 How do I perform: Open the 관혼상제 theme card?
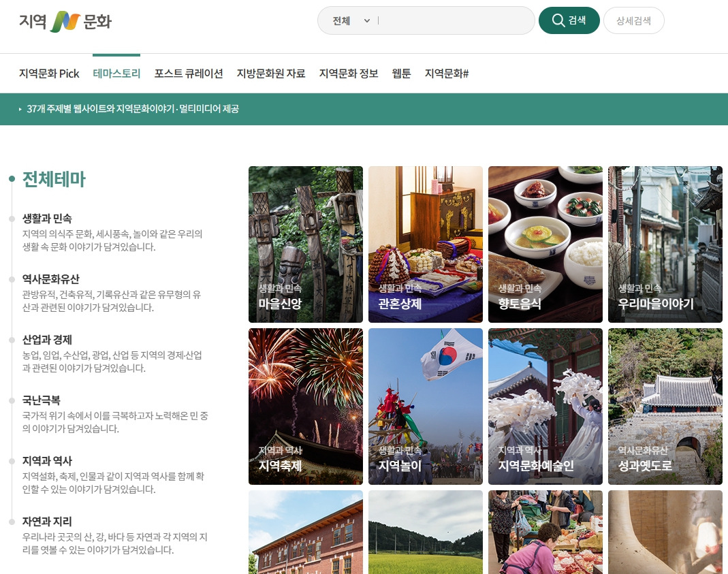tap(425, 244)
